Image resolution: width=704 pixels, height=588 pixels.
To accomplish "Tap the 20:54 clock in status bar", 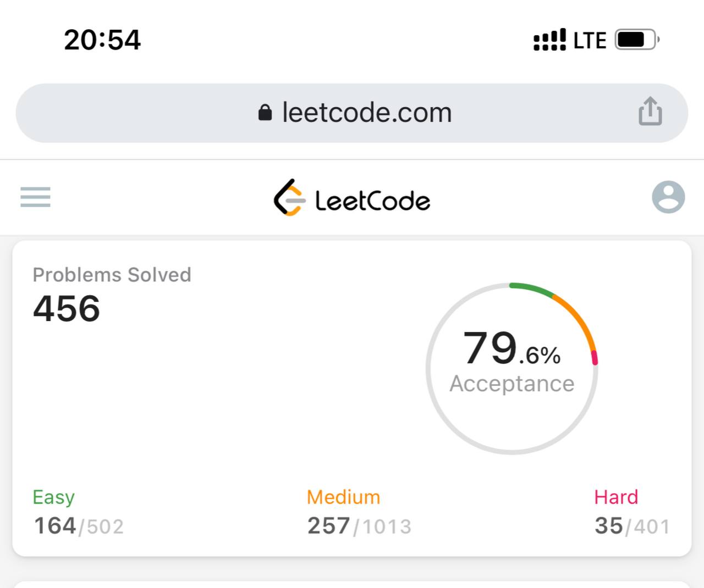I will [102, 40].
